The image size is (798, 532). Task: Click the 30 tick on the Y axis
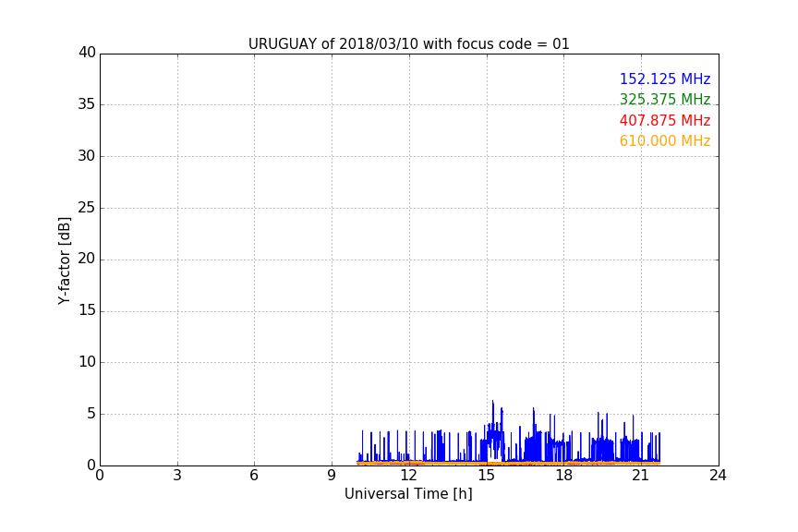(x=87, y=156)
